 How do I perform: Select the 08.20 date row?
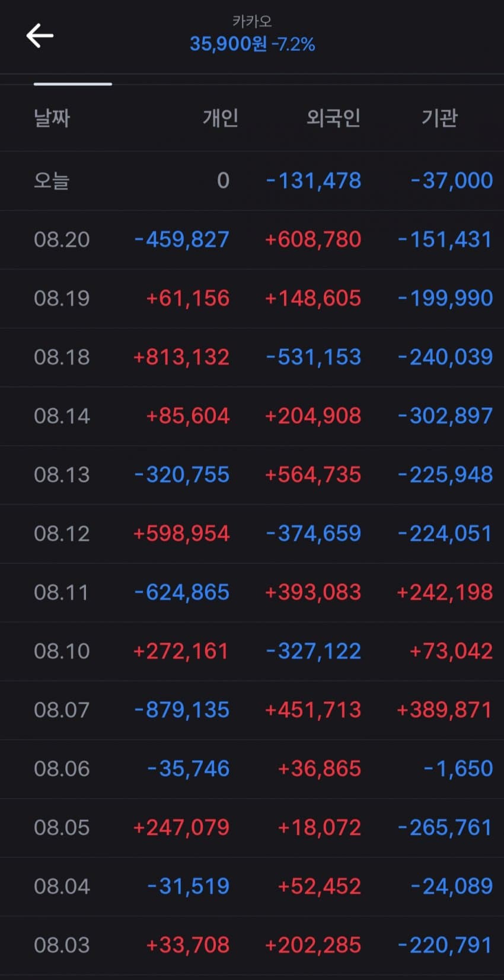252,240
